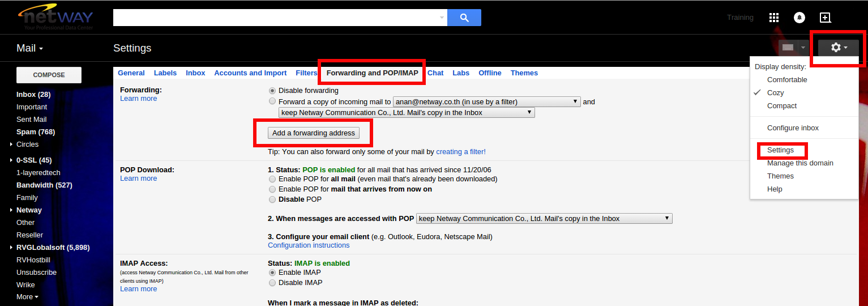Open the Google apps grid icon
Viewport: 868px width, 306px height.
[774, 18]
